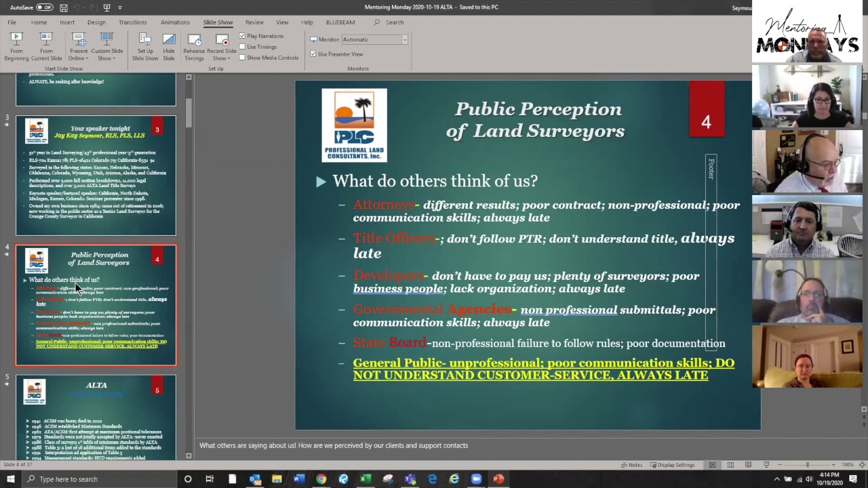Click taskbar 'Type here to search' box
Viewport: 868px width, 488px height.
click(x=100, y=479)
